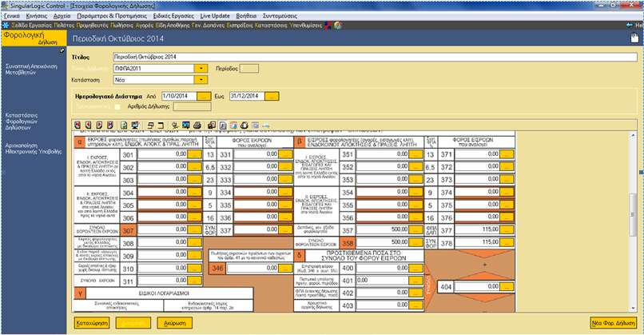Click the Περίοδος input field
Screen dimensions: 644x335
click(x=249, y=68)
